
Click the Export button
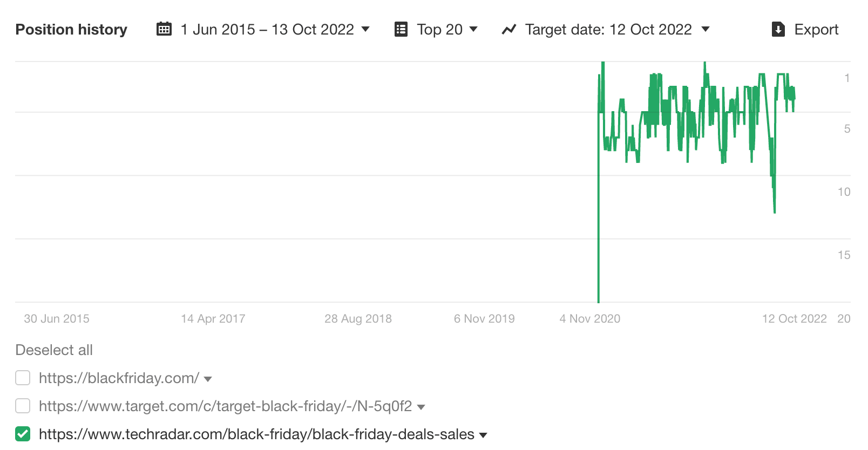click(x=815, y=30)
